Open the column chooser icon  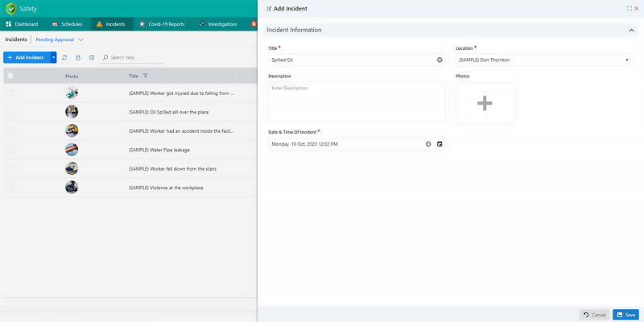[x=92, y=58]
